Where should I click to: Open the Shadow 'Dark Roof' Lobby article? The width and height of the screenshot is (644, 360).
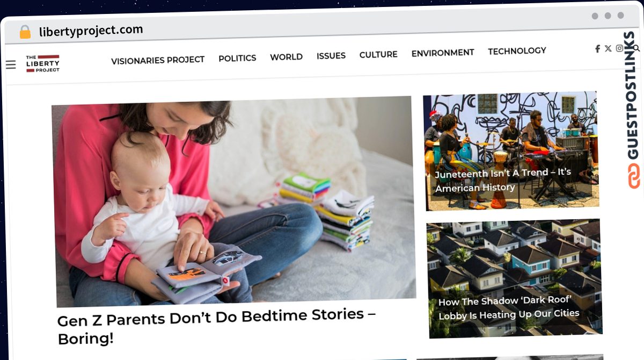(x=509, y=308)
